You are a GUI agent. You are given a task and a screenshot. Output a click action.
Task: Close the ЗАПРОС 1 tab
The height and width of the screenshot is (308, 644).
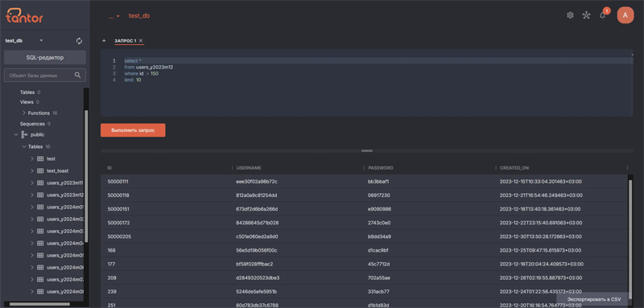tap(140, 40)
